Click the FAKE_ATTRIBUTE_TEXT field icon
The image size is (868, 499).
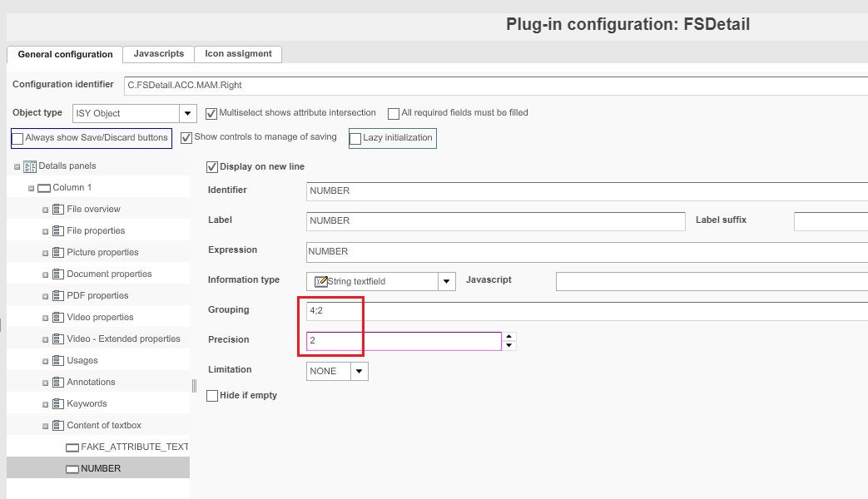[x=72, y=447]
